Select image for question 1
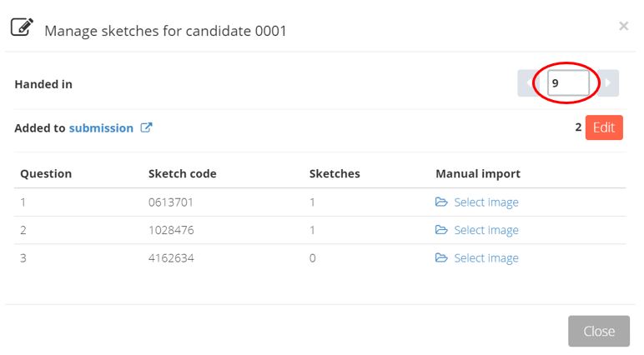Viewport: 644px width, 355px height. tap(486, 202)
